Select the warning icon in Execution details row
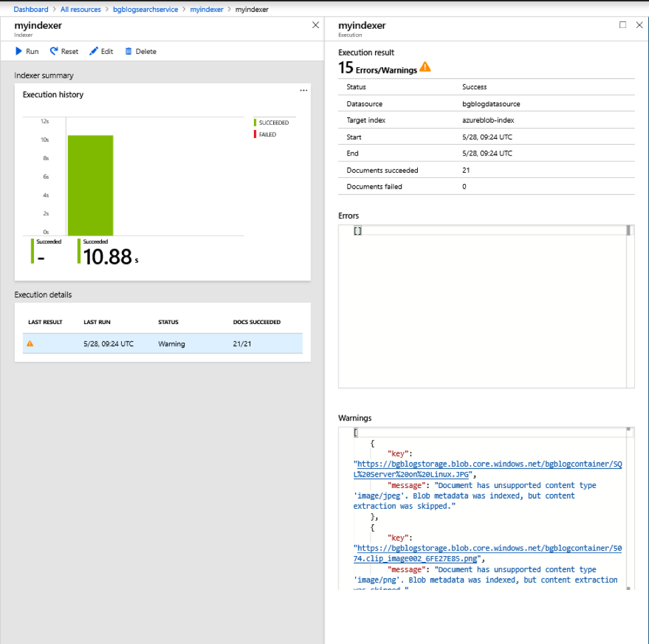649x644 pixels. tap(30, 343)
